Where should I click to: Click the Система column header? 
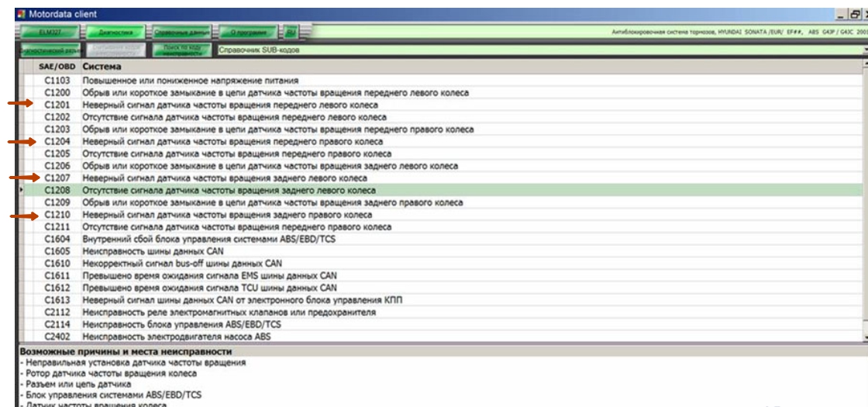pyautogui.click(x=101, y=67)
